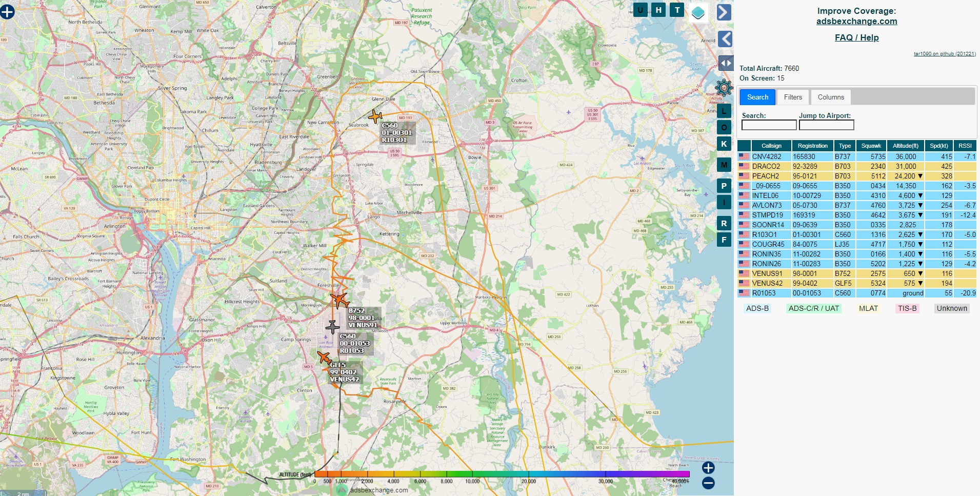
Task: Click the F map option button
Action: pyautogui.click(x=724, y=240)
